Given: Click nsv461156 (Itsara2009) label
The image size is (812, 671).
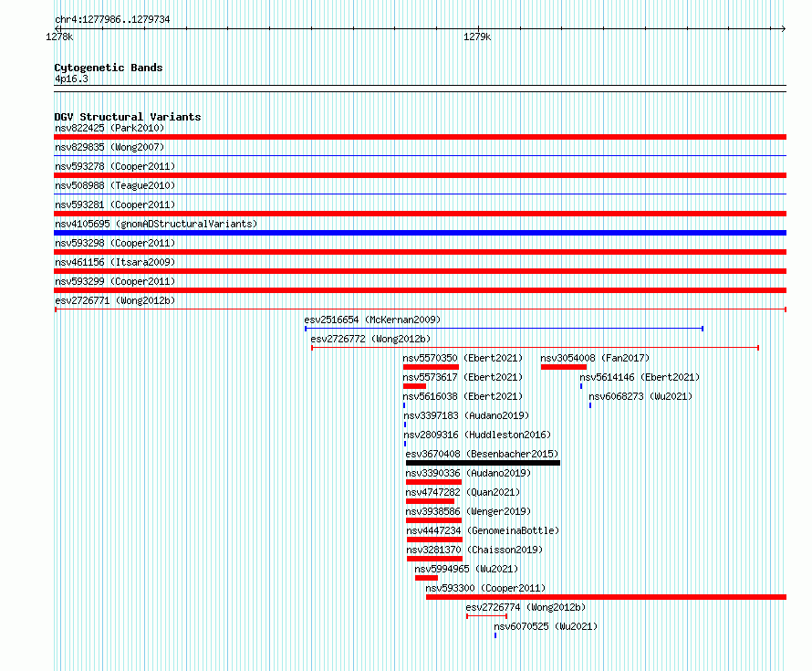Looking at the screenshot, I should click(115, 262).
